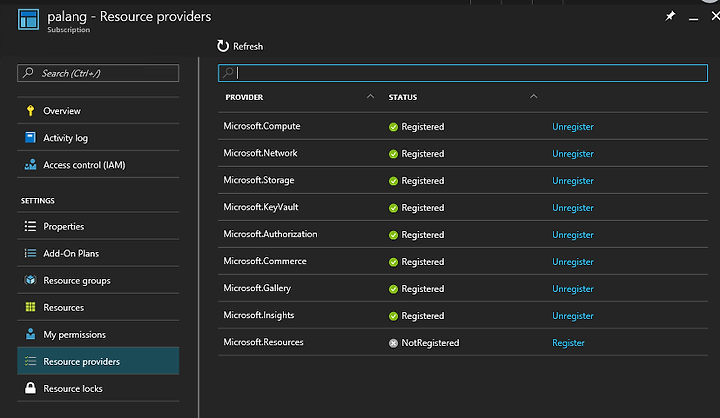Sort by the STATUS column arrow
The width and height of the screenshot is (720, 418).
coord(533,96)
